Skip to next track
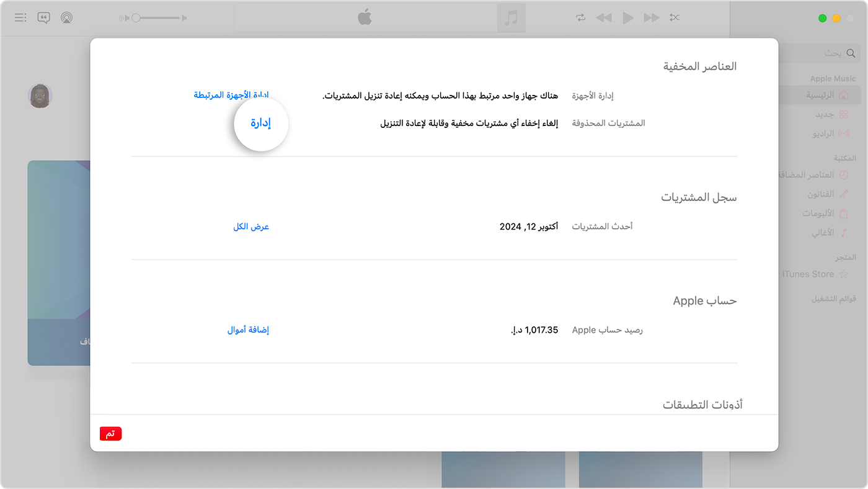The width and height of the screenshot is (868, 489). (651, 18)
